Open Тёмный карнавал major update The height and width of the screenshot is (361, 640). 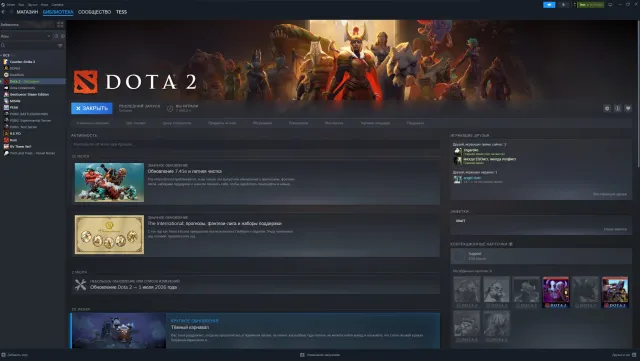point(256,330)
